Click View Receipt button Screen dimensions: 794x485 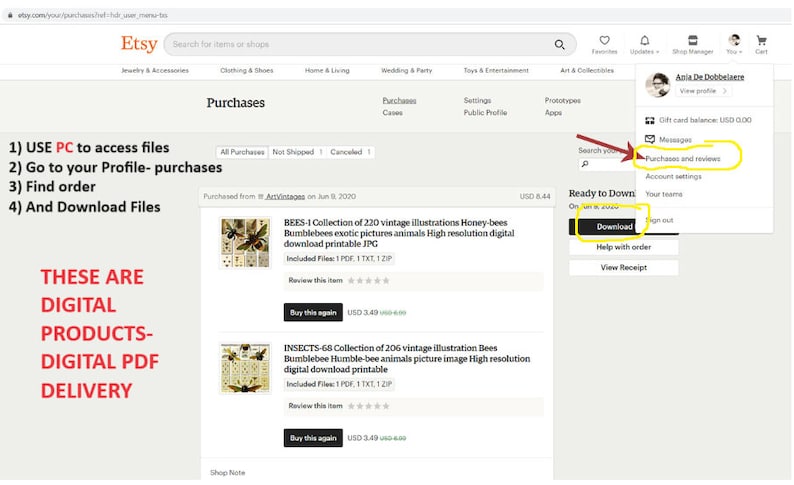click(x=623, y=267)
